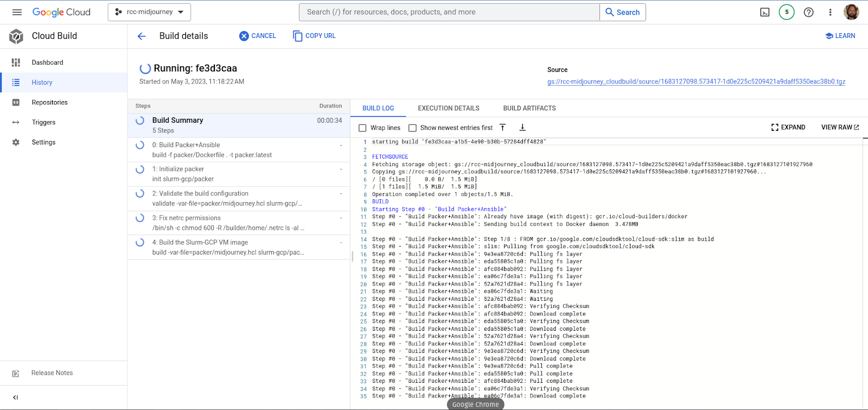Select step 4: Build the Slurm-GCP VM image
868x410 pixels.
click(239, 248)
